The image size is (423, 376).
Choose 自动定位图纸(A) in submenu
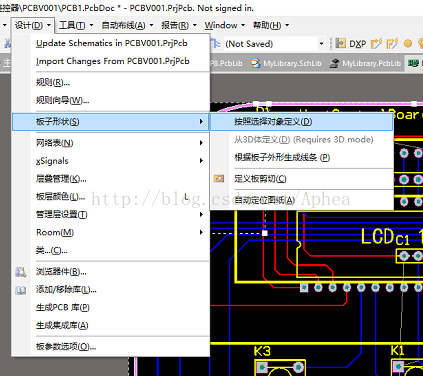pos(302,200)
